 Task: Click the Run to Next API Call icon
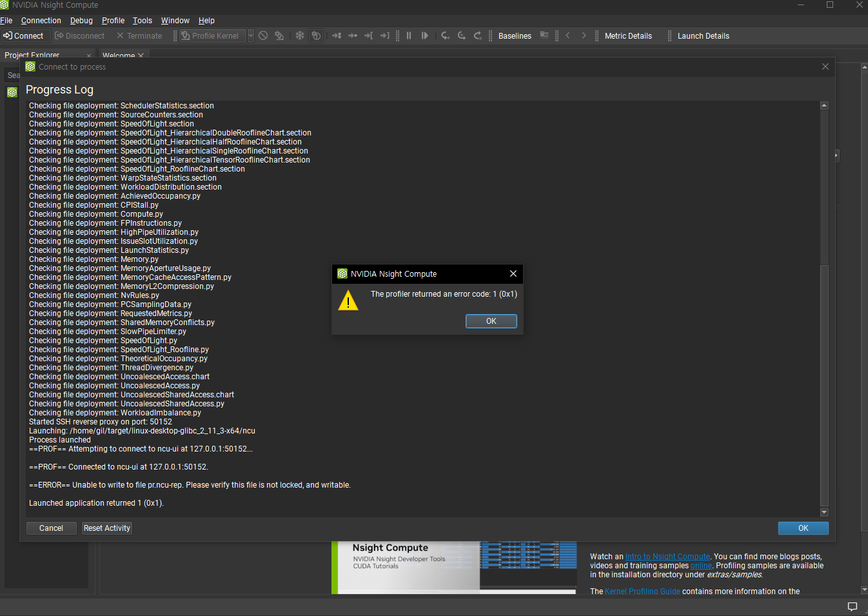[x=353, y=36]
